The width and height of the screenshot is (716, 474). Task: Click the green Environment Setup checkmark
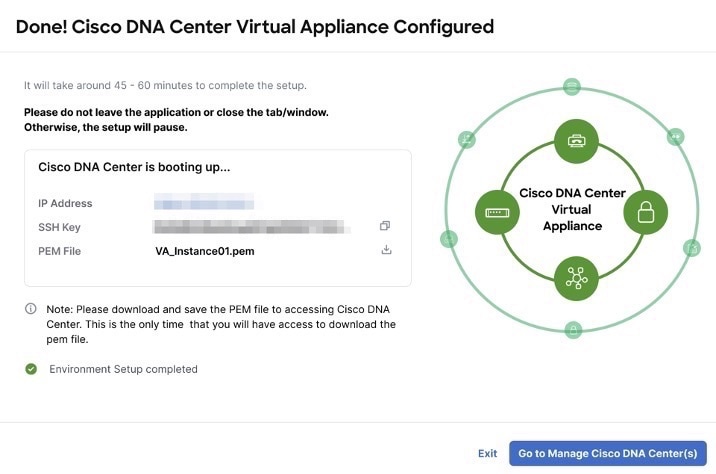[x=31, y=369]
